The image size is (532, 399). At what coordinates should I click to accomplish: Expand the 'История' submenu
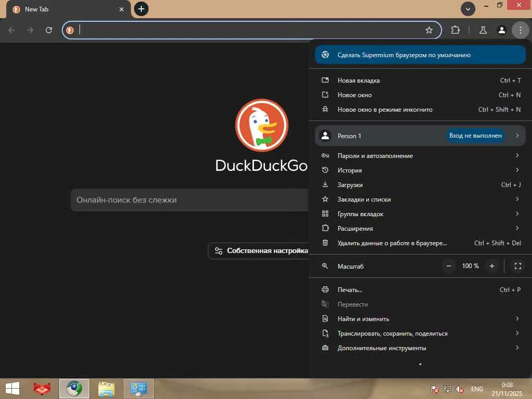tap(420, 170)
